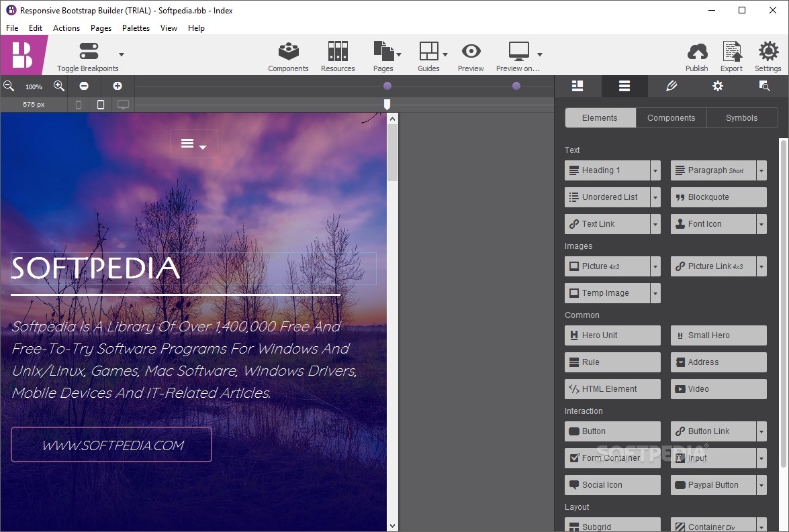Screen dimensions: 789x532
Task: Open the hamburger menu on canvas
Action: point(194,144)
